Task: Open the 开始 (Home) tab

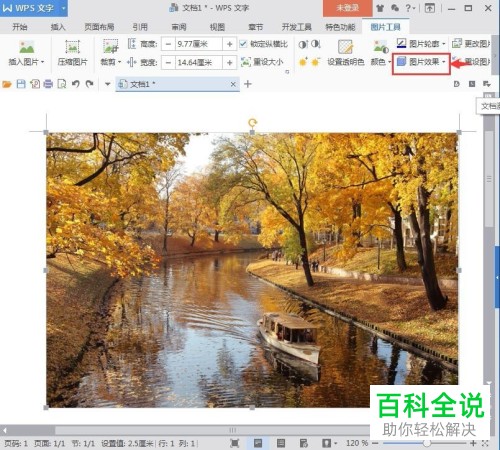Action: 20,27
